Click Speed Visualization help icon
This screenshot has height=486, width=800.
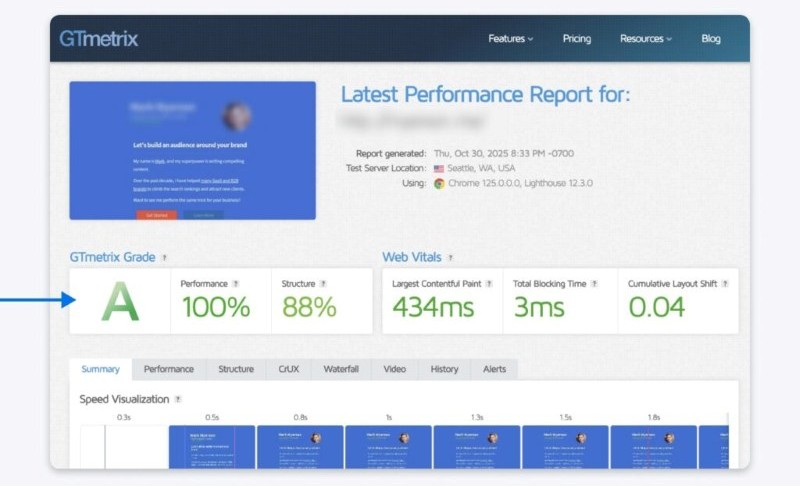tap(178, 399)
